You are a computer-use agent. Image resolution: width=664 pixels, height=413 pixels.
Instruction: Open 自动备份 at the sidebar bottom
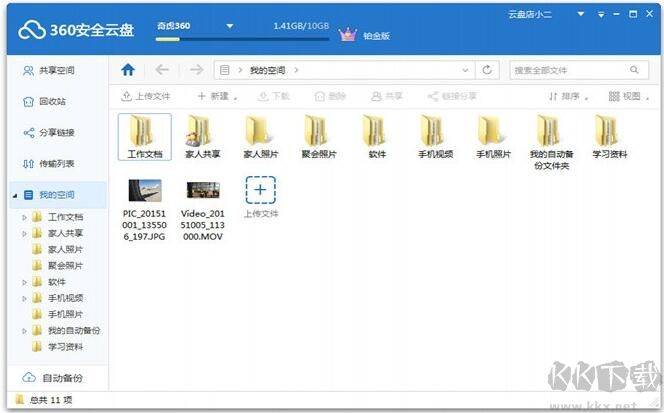53,377
